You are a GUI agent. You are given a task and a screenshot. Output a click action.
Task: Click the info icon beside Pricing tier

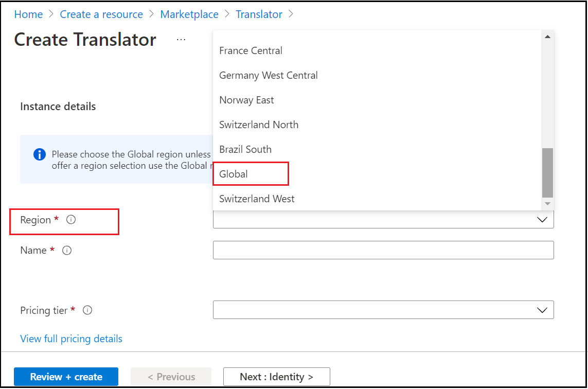coord(87,310)
